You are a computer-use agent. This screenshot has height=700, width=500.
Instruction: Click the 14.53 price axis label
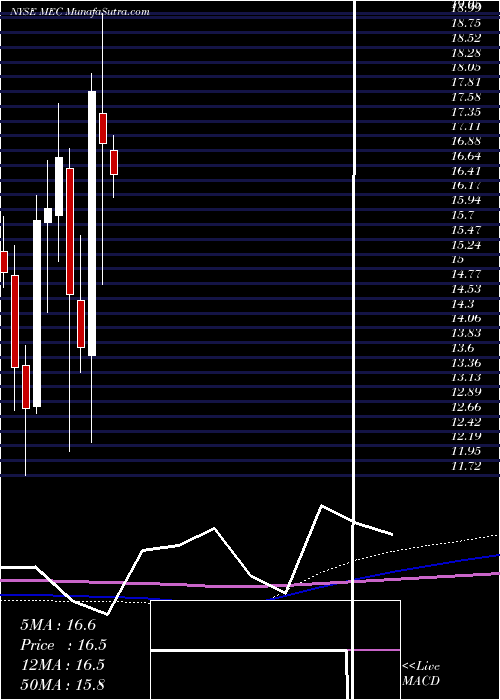pos(466,289)
